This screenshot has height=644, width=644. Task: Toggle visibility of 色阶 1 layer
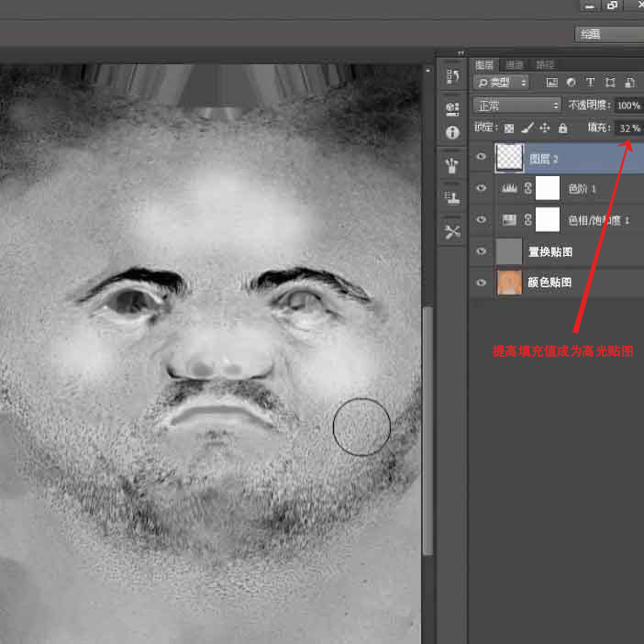(x=481, y=189)
